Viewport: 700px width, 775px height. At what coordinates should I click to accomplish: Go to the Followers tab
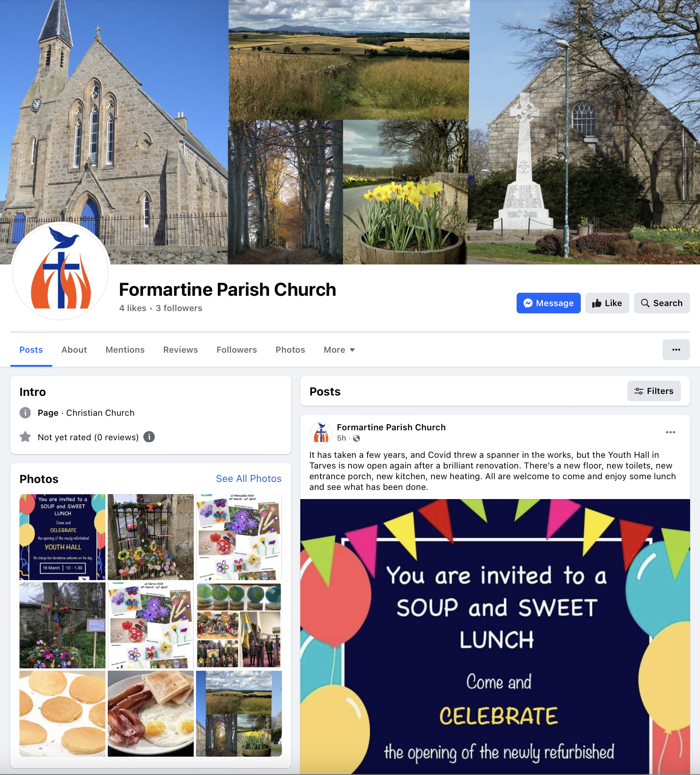(237, 349)
